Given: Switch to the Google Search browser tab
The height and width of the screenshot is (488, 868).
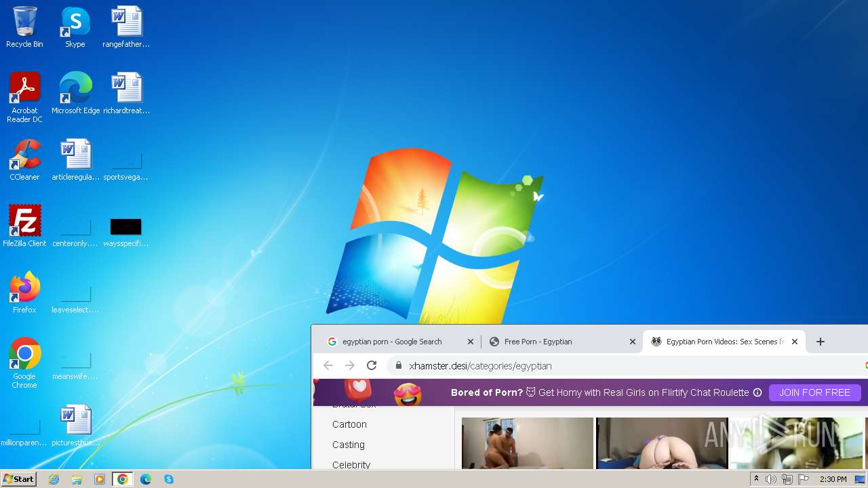Looking at the screenshot, I should tap(392, 342).
